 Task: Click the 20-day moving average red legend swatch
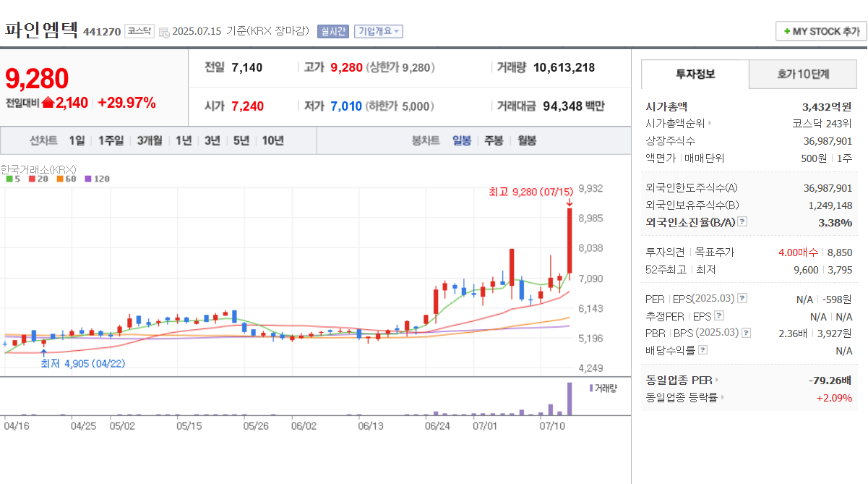pyautogui.click(x=32, y=178)
